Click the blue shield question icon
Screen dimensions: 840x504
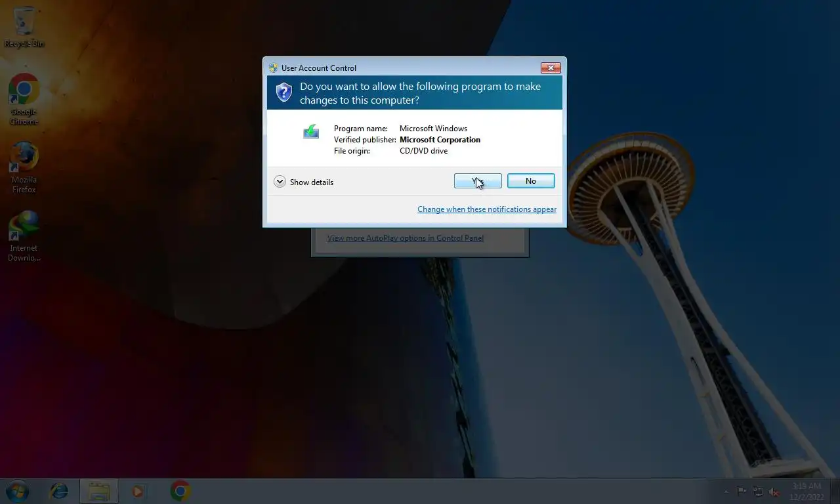pos(283,93)
